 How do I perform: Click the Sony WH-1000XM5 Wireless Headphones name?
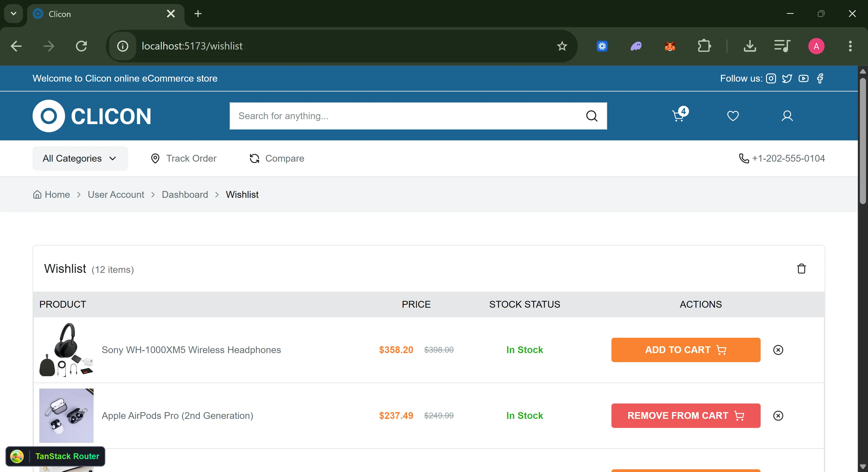click(x=191, y=350)
